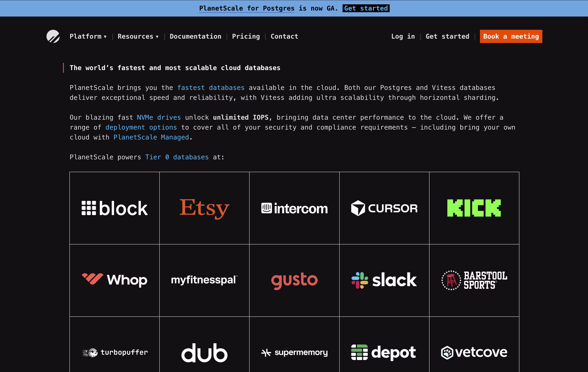Open the depot logo tile
This screenshot has width=588, height=372.
point(384,344)
